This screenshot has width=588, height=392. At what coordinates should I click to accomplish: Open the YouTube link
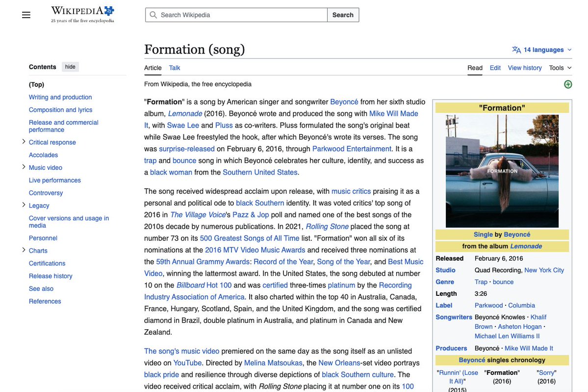pyautogui.click(x=187, y=363)
